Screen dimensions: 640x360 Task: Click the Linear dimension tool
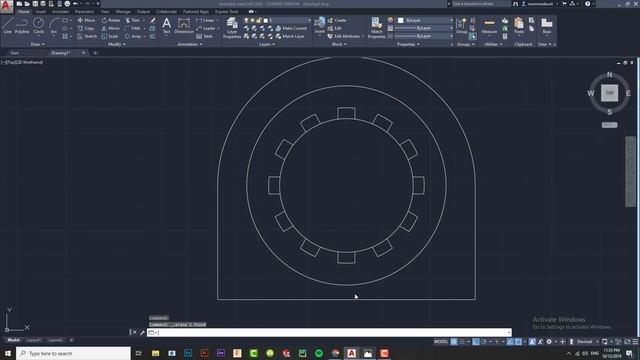point(205,20)
